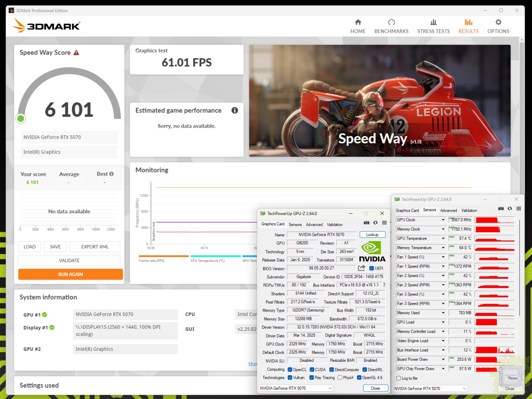
Task: Switch to Advanced tab in Sensors window
Action: click(449, 210)
